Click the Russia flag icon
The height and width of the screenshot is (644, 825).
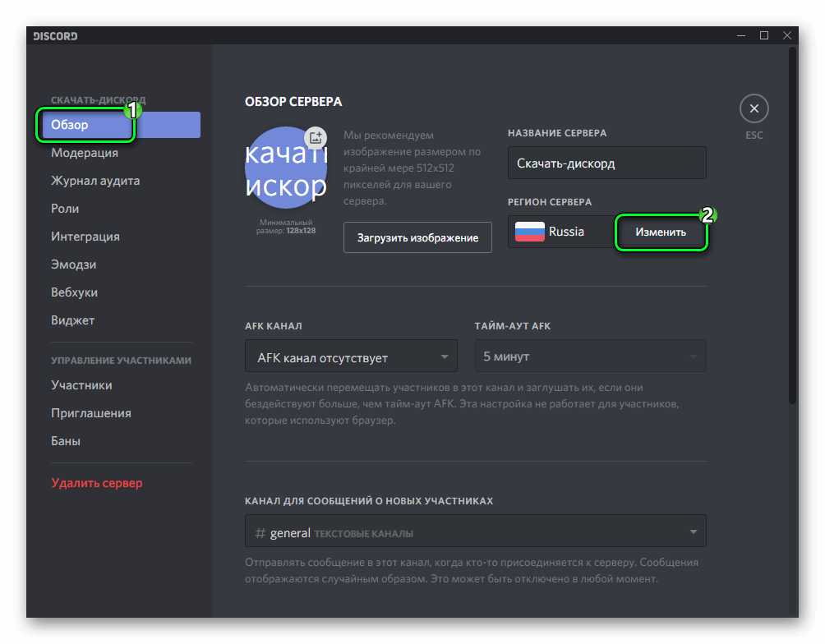pyautogui.click(x=529, y=232)
